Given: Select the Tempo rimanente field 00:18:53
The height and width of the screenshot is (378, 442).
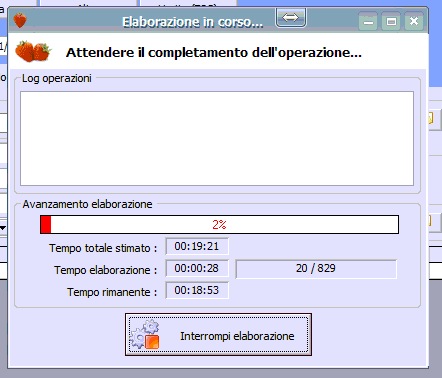Looking at the screenshot, I should click(x=197, y=290).
